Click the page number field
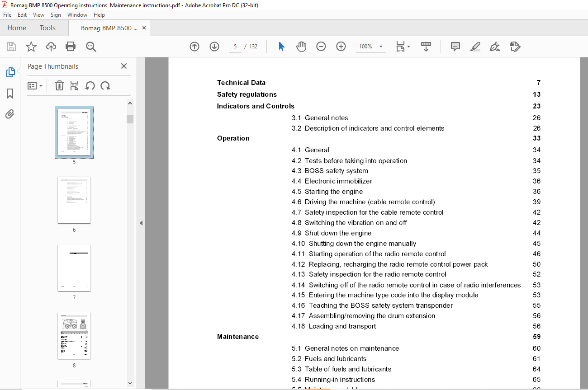 coord(235,47)
